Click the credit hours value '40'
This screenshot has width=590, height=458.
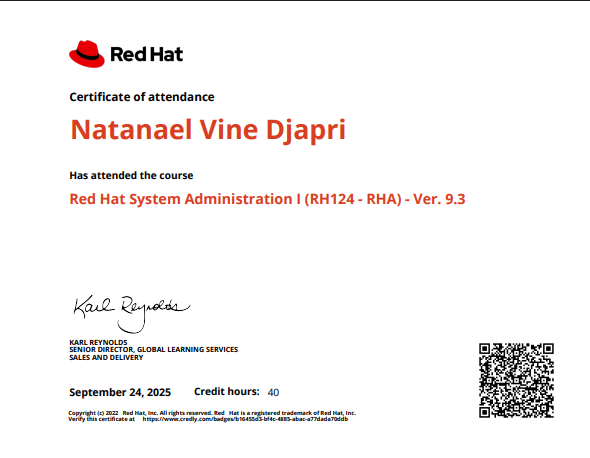pyautogui.click(x=273, y=393)
